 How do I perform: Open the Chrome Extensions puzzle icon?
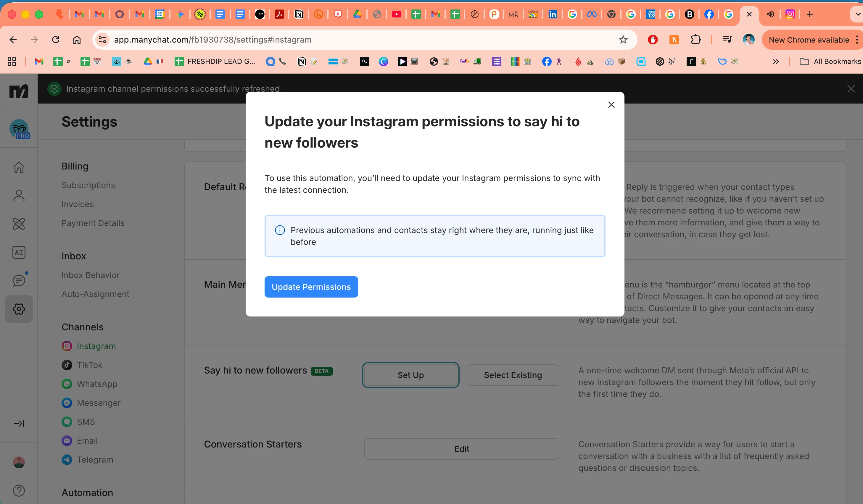click(695, 40)
